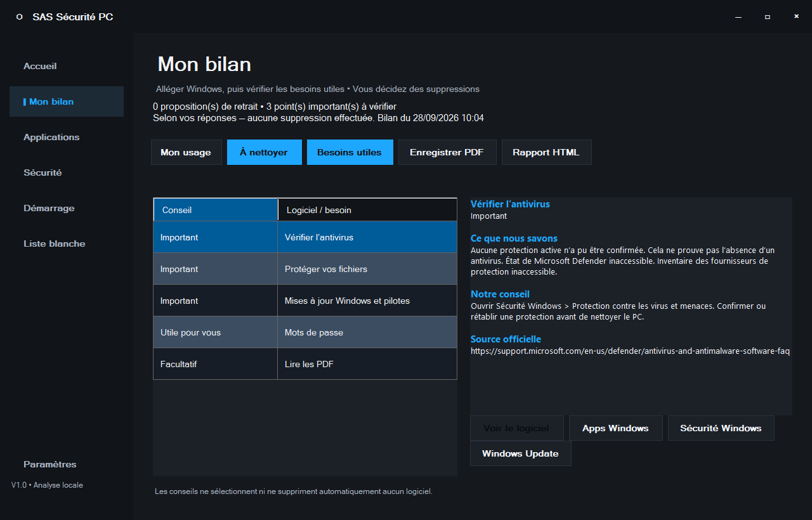Image resolution: width=812 pixels, height=520 pixels.
Task: Generate the Rapport HTML
Action: (x=546, y=152)
